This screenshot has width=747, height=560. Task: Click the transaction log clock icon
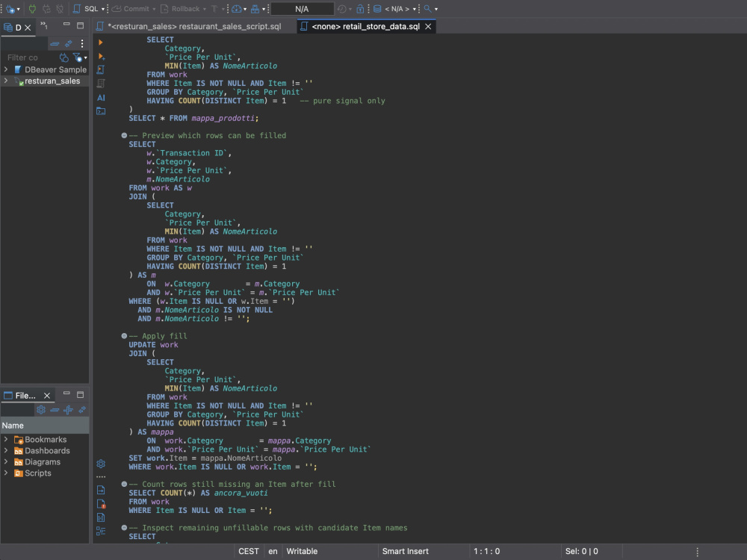341,8
